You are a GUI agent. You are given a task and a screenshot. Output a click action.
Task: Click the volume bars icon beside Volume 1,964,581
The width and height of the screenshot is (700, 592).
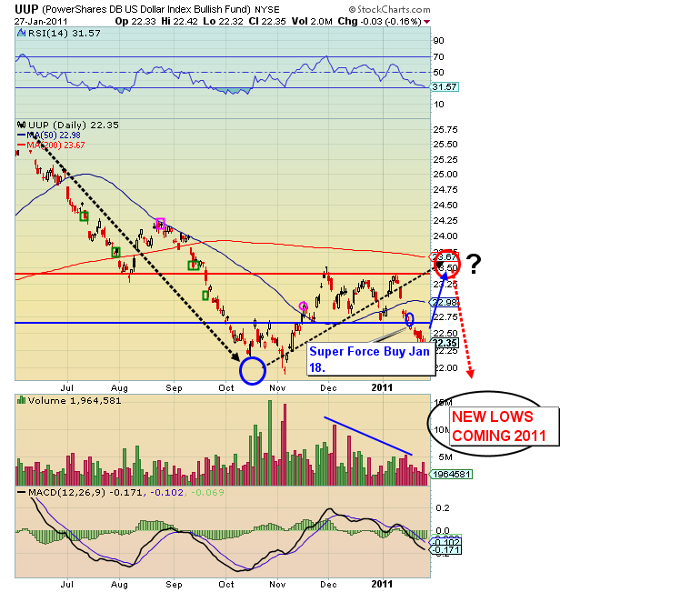click(x=21, y=400)
